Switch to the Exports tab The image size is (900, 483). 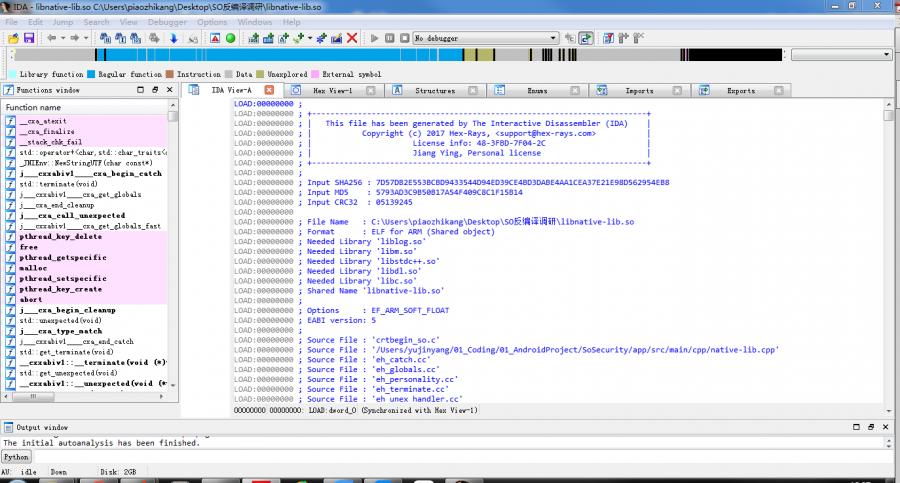tap(740, 90)
